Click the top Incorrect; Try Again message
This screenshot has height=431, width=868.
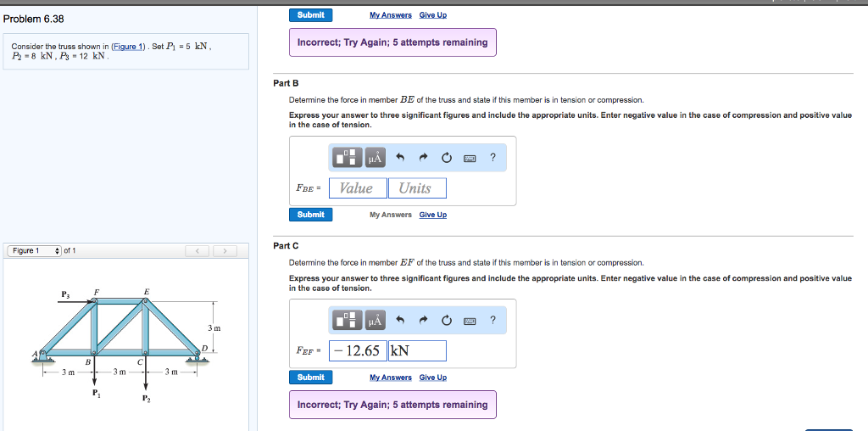392,42
